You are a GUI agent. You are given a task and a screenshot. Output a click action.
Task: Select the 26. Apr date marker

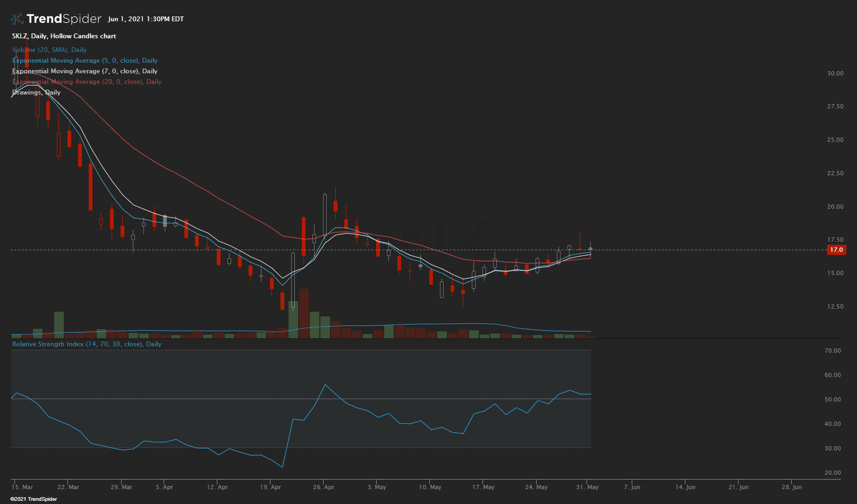324,487
